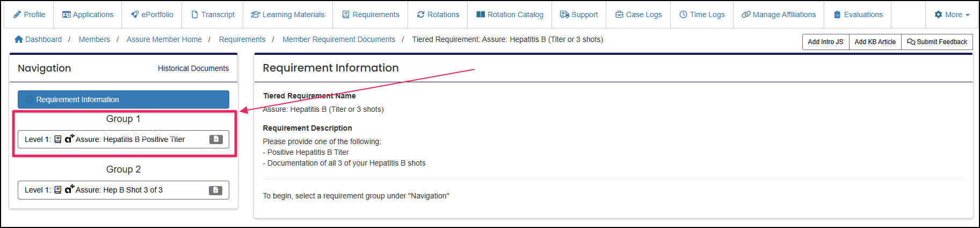Click the refresh arrows icon on Rotations tab
The width and height of the screenshot is (980, 228).
point(421,15)
